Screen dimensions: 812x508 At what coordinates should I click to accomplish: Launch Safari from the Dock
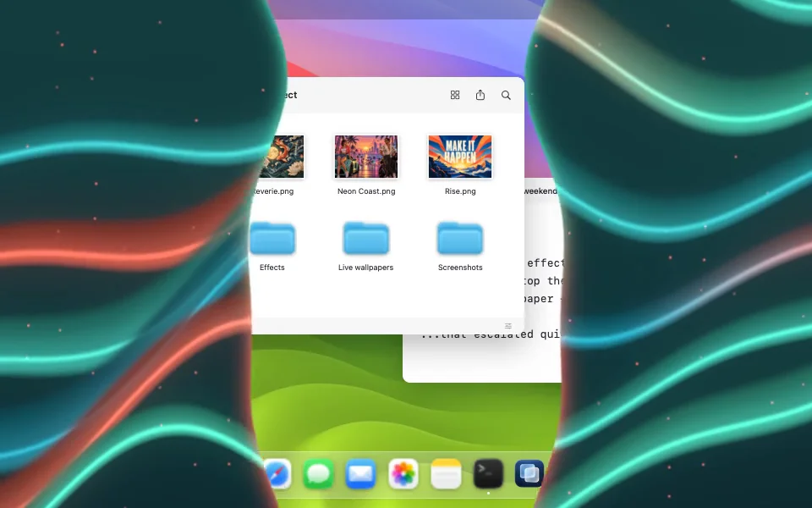277,473
